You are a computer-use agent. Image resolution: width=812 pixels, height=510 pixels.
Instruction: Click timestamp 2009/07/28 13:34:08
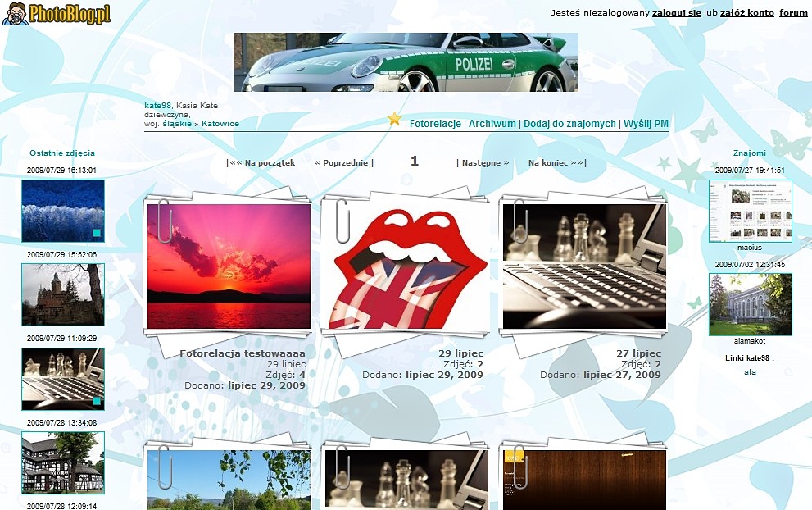[x=61, y=422]
